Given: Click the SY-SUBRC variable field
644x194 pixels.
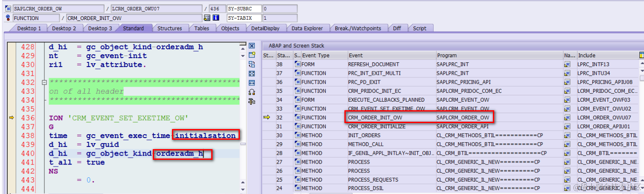Looking at the screenshot, I should point(243,9).
